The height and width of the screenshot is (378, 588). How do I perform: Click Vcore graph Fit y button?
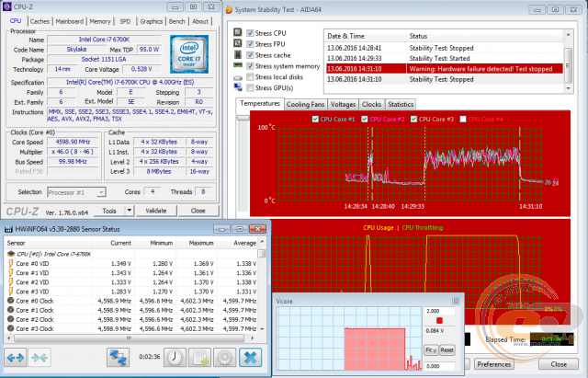click(x=431, y=349)
